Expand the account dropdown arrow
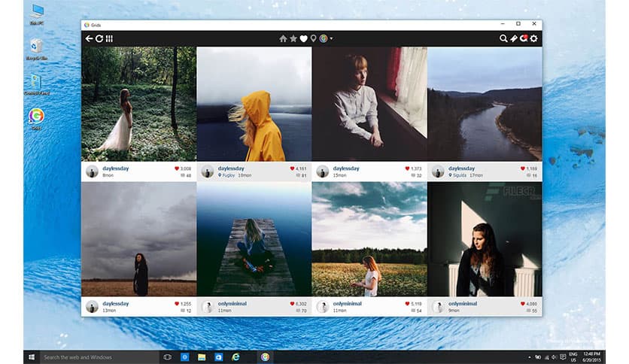This screenshot has width=629, height=364. 331,38
